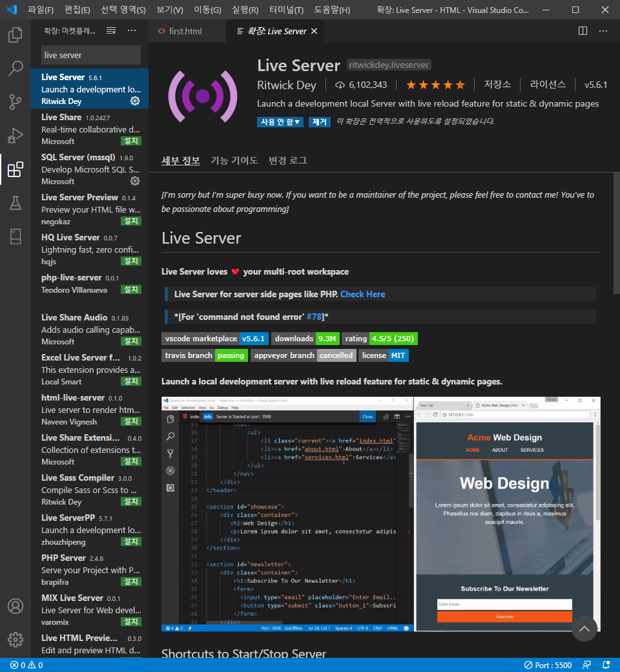Image resolution: width=620 pixels, height=672 pixels.
Task: Install the Live Server Preview extension
Action: 131,221
